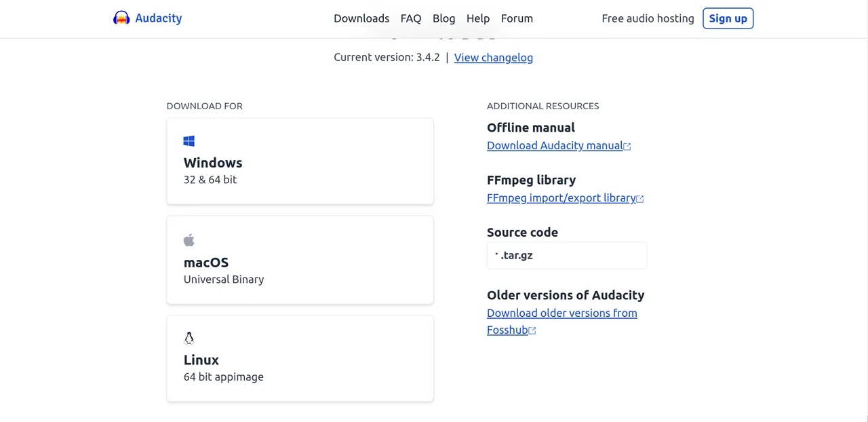
Task: Click the 'Current version: 3.4.2' text
Action: point(387,58)
